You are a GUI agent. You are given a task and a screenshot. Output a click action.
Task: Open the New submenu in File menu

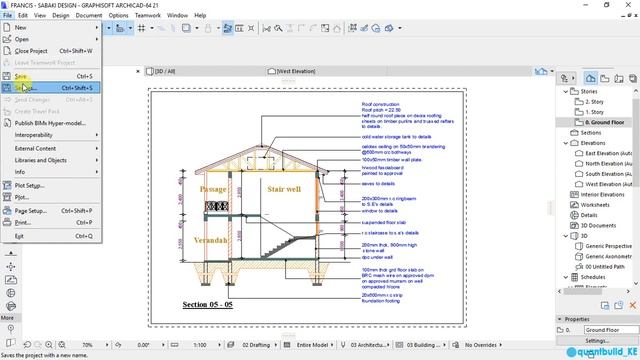(51, 27)
